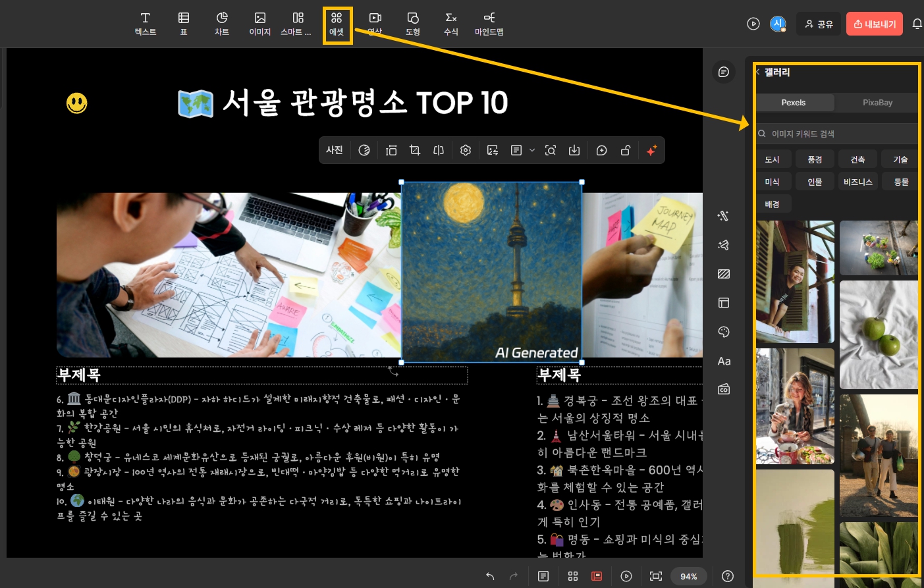Filter gallery by 인물 tag
The width and height of the screenshot is (924, 588).
tap(815, 182)
